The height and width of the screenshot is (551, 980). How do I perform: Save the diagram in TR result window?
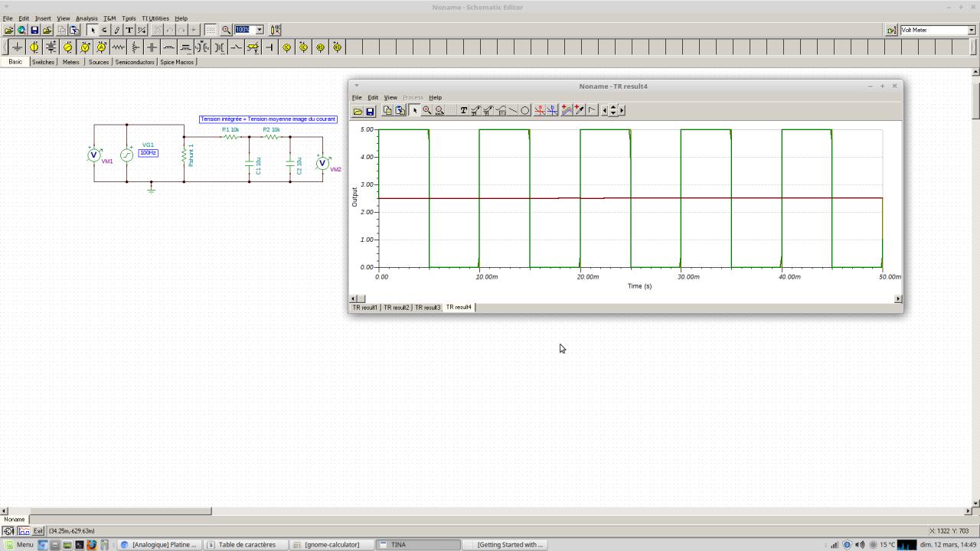[370, 111]
